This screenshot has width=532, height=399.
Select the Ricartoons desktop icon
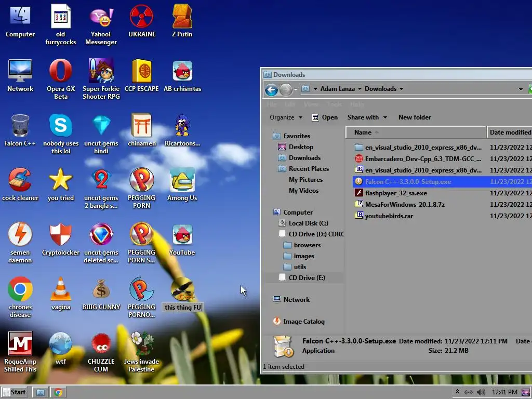click(182, 130)
